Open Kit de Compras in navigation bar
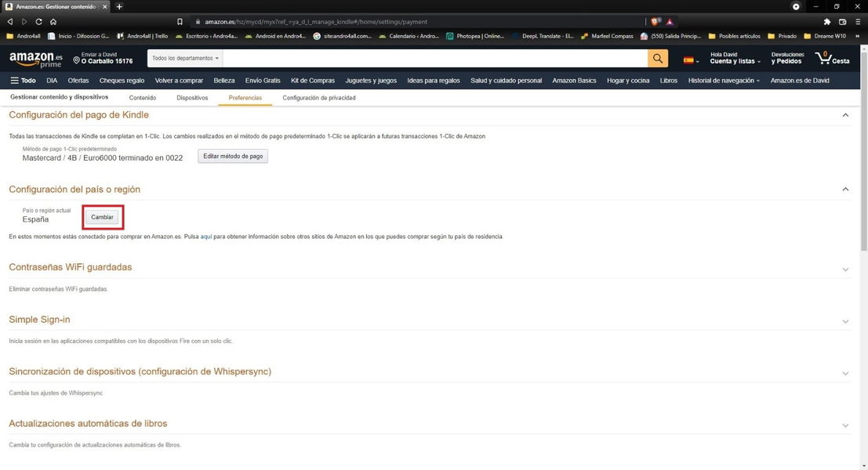868x470 pixels. pyautogui.click(x=313, y=81)
